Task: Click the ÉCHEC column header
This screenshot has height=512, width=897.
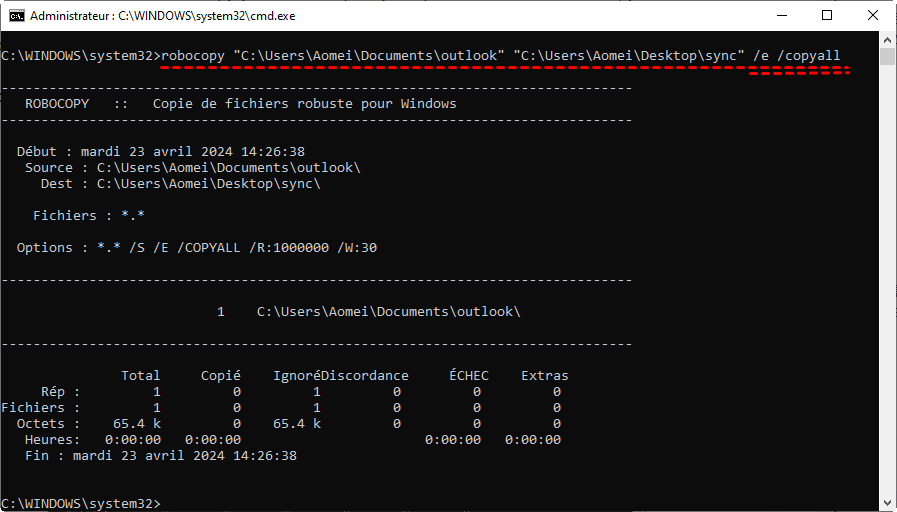Action: [x=468, y=375]
